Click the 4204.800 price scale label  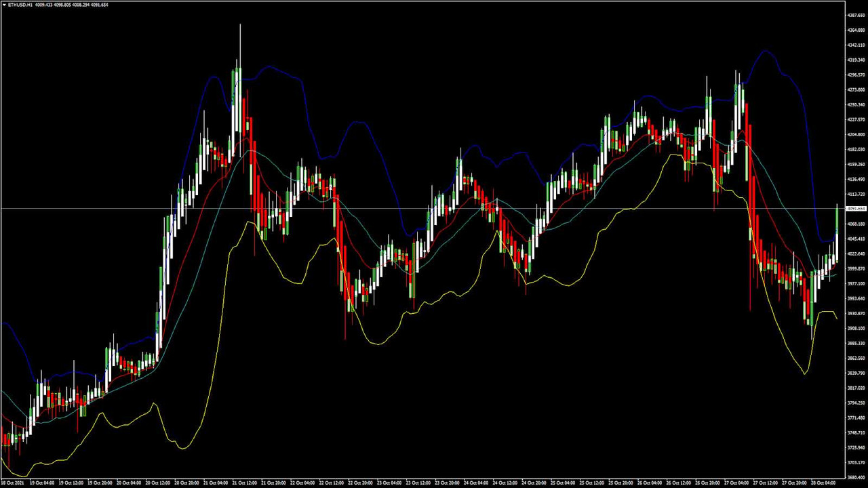856,134
